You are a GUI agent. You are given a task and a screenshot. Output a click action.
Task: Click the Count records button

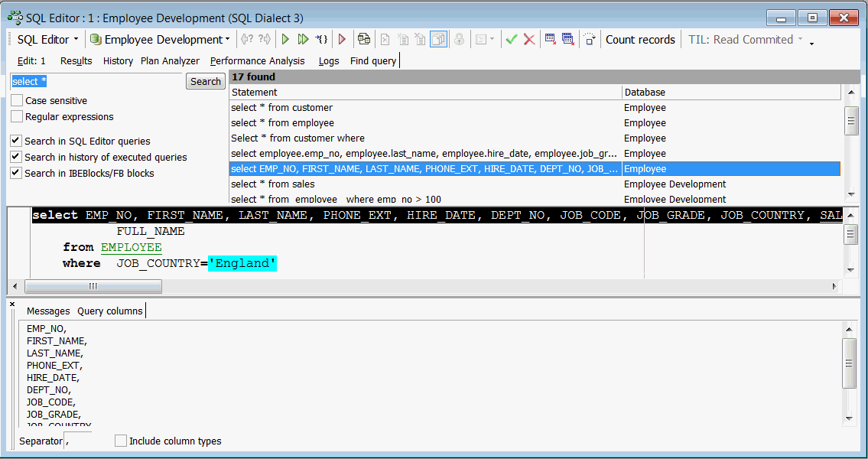point(640,40)
